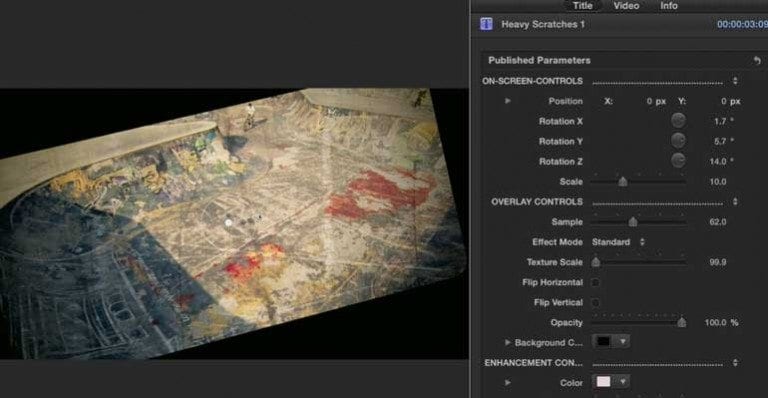Viewport: 768px width, 398px height.
Task: Expand the Position disclosure triangle
Action: coord(508,101)
